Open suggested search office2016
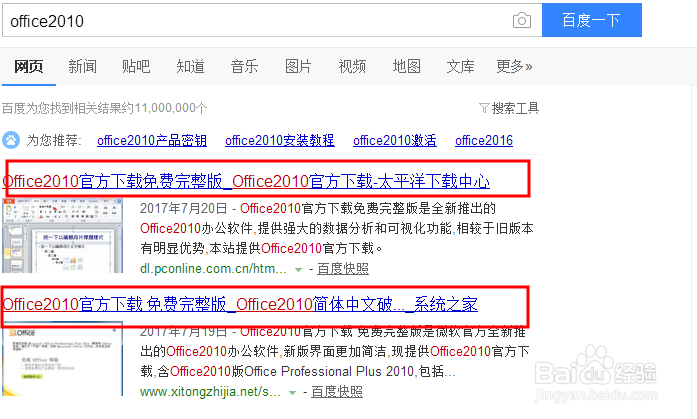 coord(484,140)
